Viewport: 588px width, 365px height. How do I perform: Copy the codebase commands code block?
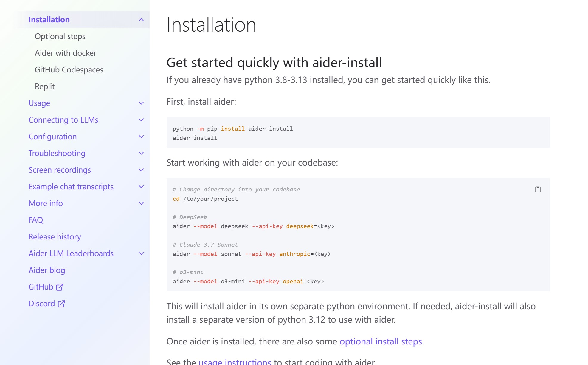point(537,189)
